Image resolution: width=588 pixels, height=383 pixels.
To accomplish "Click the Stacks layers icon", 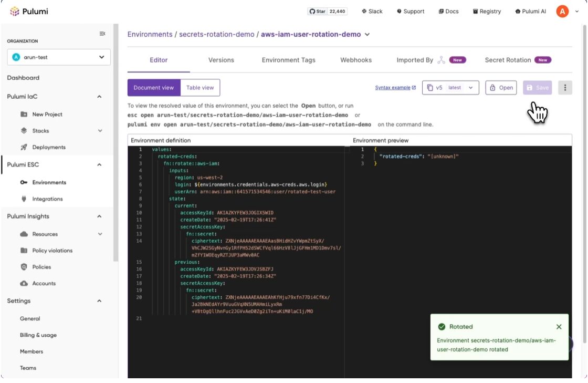I will pos(24,130).
